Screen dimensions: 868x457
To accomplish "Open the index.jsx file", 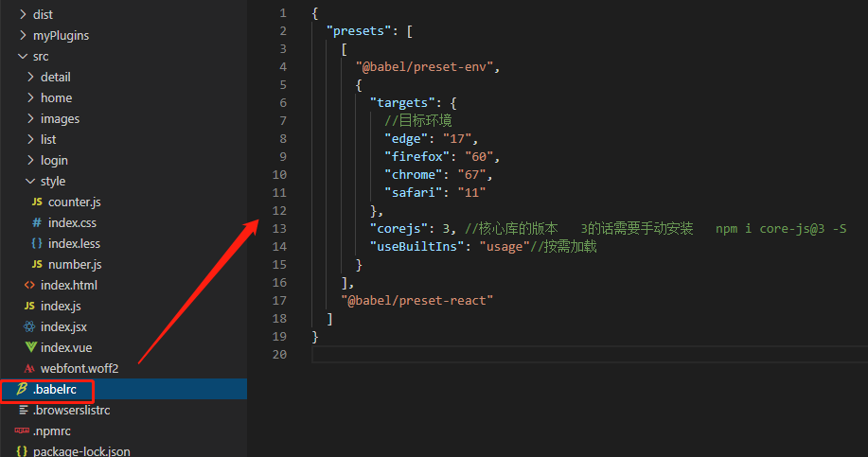I will pos(63,327).
